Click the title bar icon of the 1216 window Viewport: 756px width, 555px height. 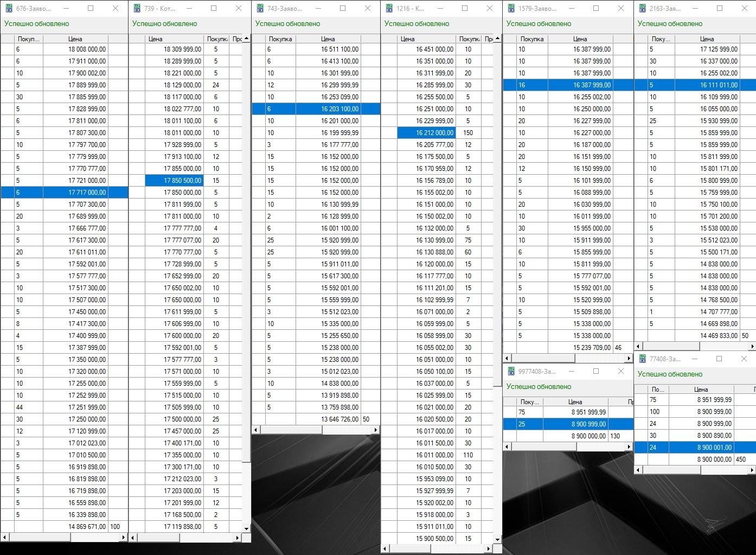click(x=389, y=9)
